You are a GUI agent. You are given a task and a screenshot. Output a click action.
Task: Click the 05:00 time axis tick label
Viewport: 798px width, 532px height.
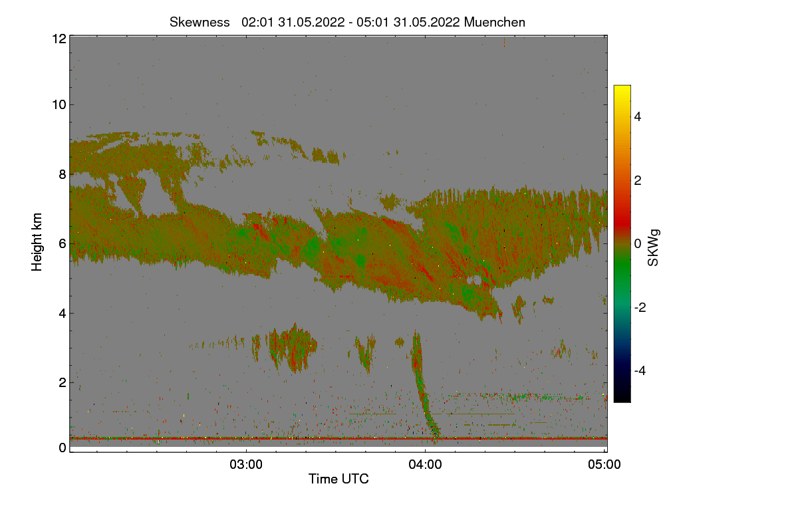[x=604, y=464]
